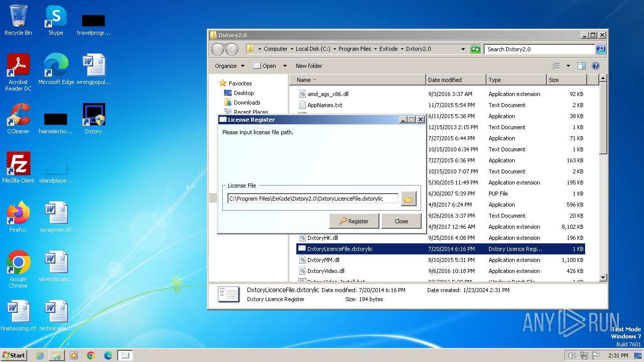Click the refresh button in address bar
This screenshot has width=644, height=362.
pos(475,49)
